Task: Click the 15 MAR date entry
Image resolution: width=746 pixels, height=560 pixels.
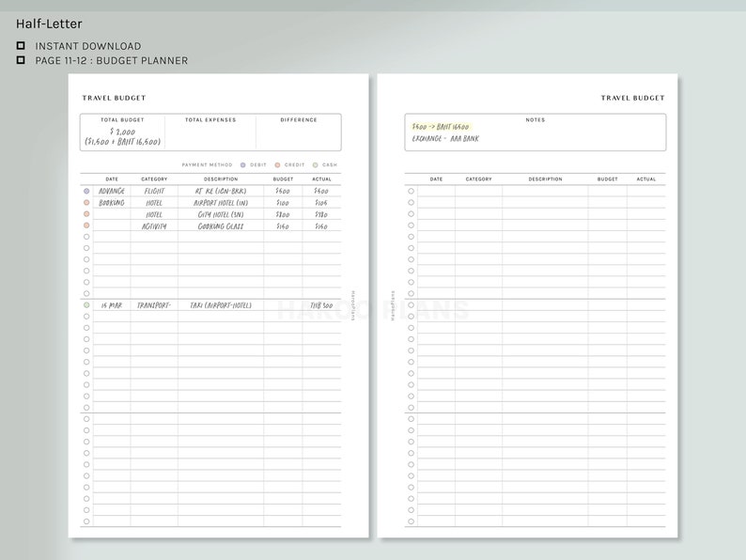Action: point(112,305)
